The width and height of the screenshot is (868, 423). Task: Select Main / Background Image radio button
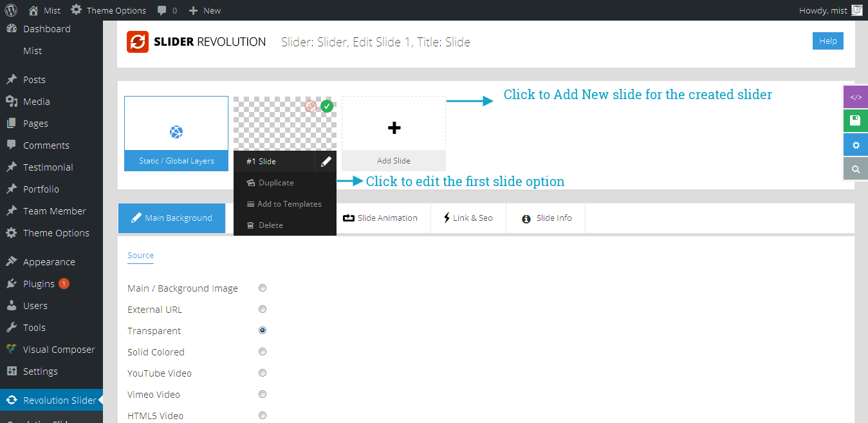point(263,288)
